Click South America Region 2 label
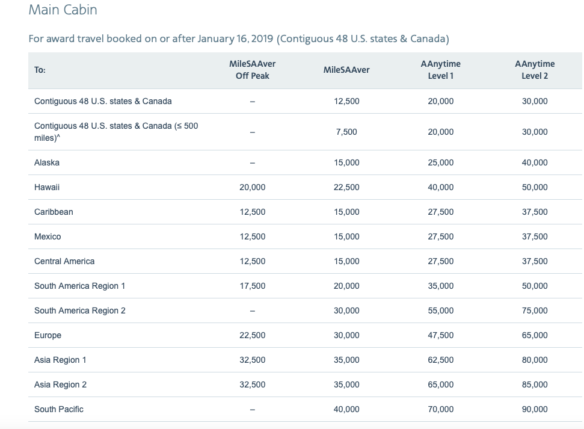The height and width of the screenshot is (429, 584). pos(80,310)
